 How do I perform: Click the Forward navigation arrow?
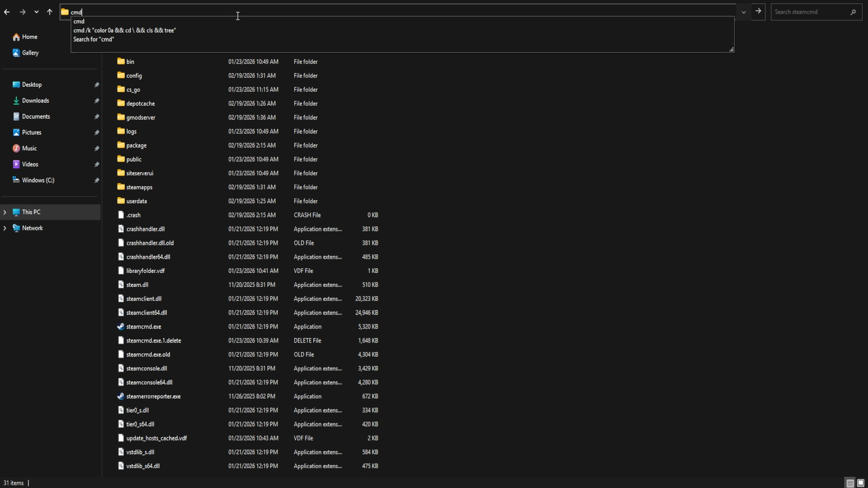[22, 12]
